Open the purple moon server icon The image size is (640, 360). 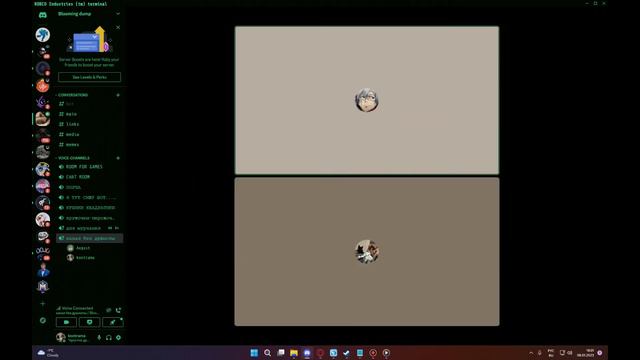click(x=42, y=102)
